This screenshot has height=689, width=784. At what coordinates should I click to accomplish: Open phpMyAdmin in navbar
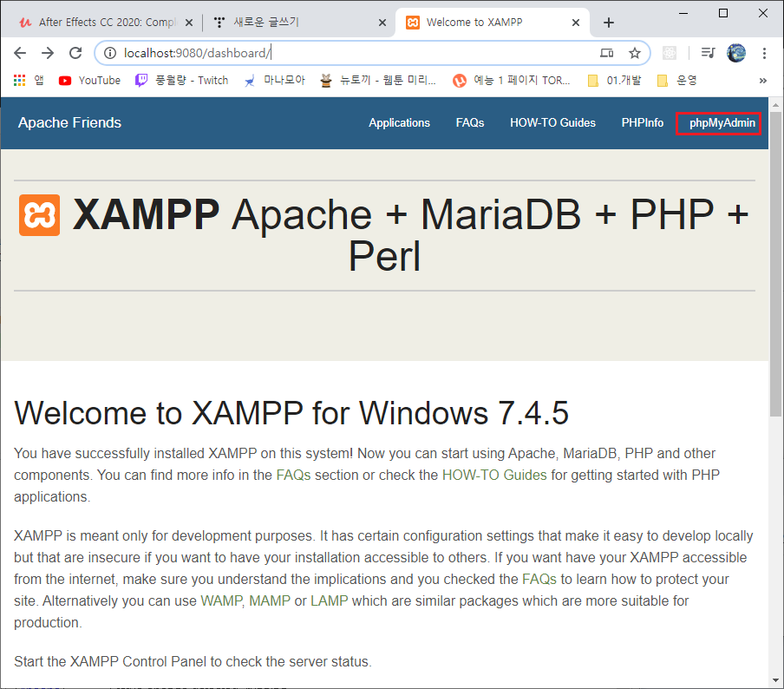(722, 123)
